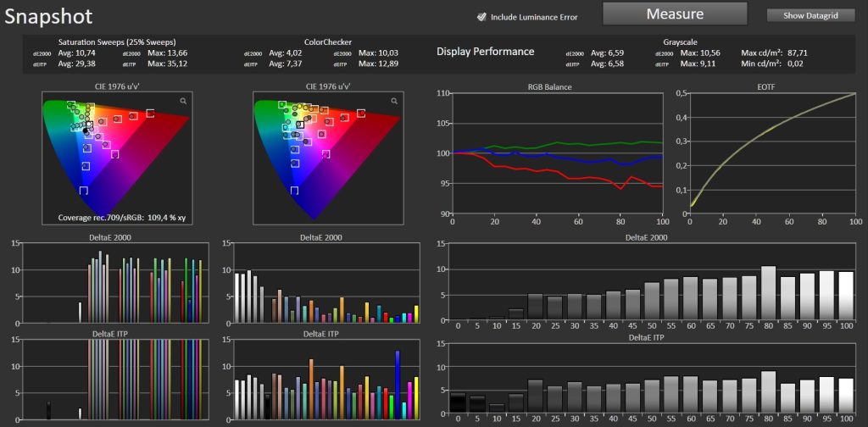Screen dimensions: 868x427
Task: Toggle the Include Luminance Error checkbox
Action: point(481,17)
